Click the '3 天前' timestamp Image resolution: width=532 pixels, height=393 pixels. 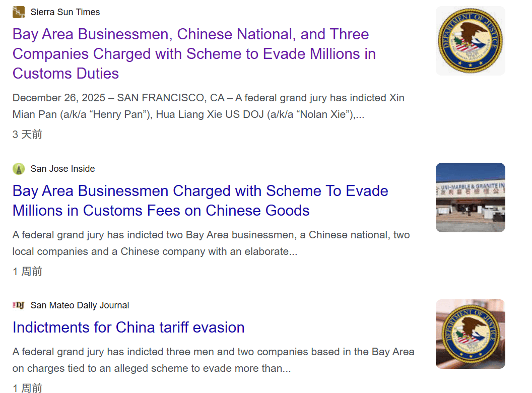(27, 135)
